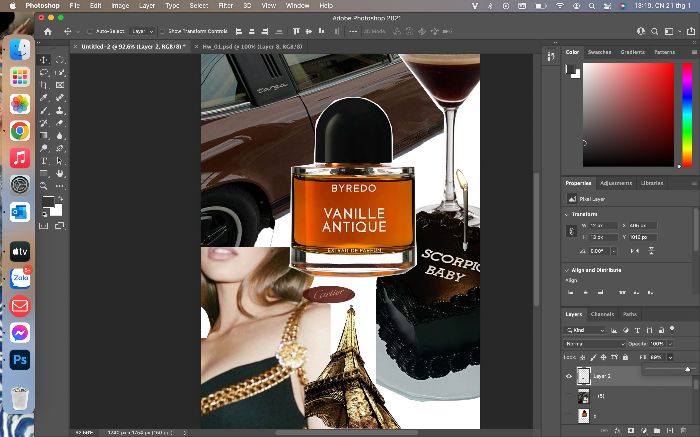The height and width of the screenshot is (437, 700).
Task: Select the Clone Stamp tool
Action: coord(60,110)
